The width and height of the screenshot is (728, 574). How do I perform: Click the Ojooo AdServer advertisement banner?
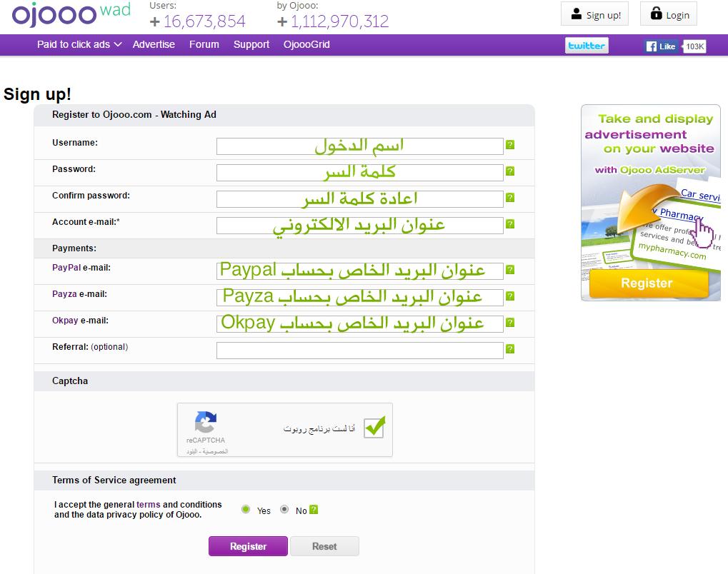click(x=650, y=203)
